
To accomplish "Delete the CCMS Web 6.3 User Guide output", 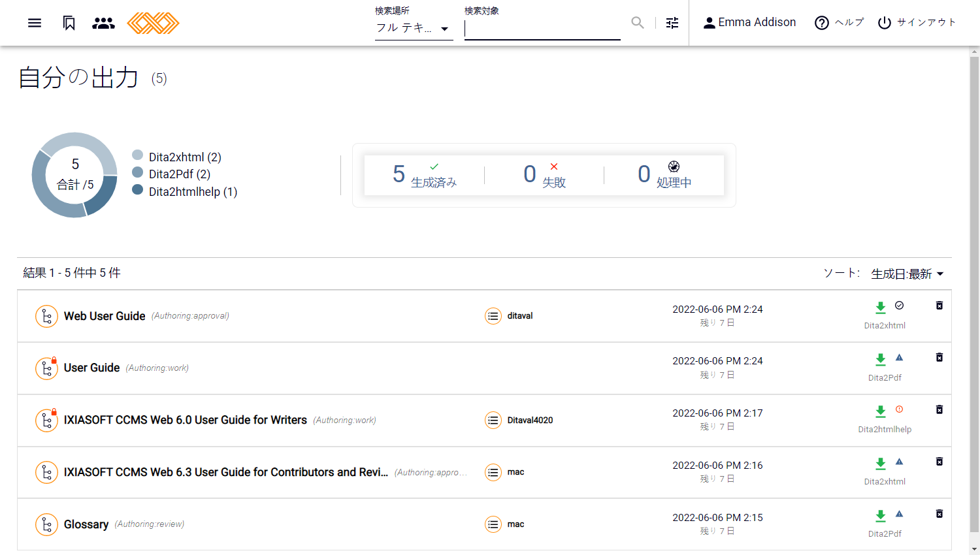I will point(939,462).
